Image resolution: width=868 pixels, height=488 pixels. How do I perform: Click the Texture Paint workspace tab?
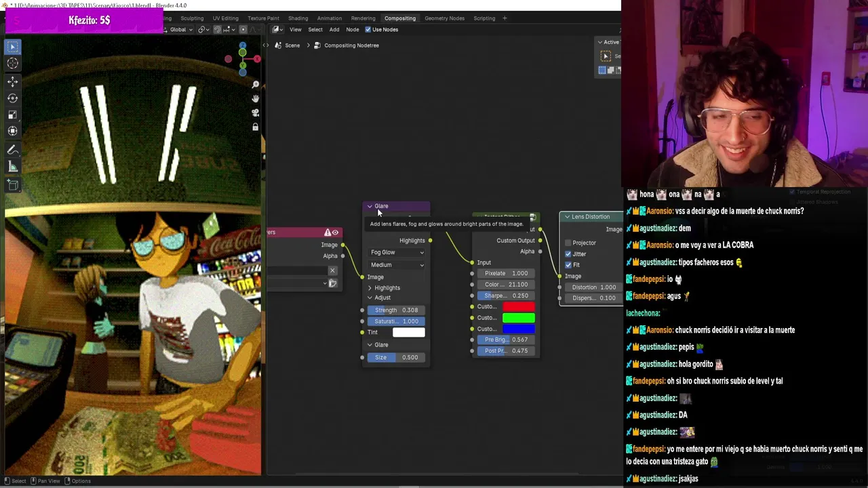[263, 18]
